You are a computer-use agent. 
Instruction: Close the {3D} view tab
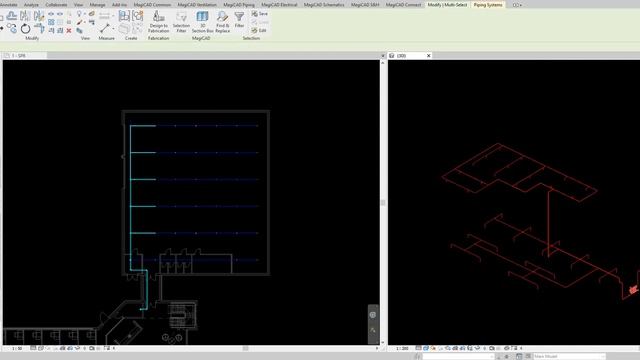tap(429, 56)
